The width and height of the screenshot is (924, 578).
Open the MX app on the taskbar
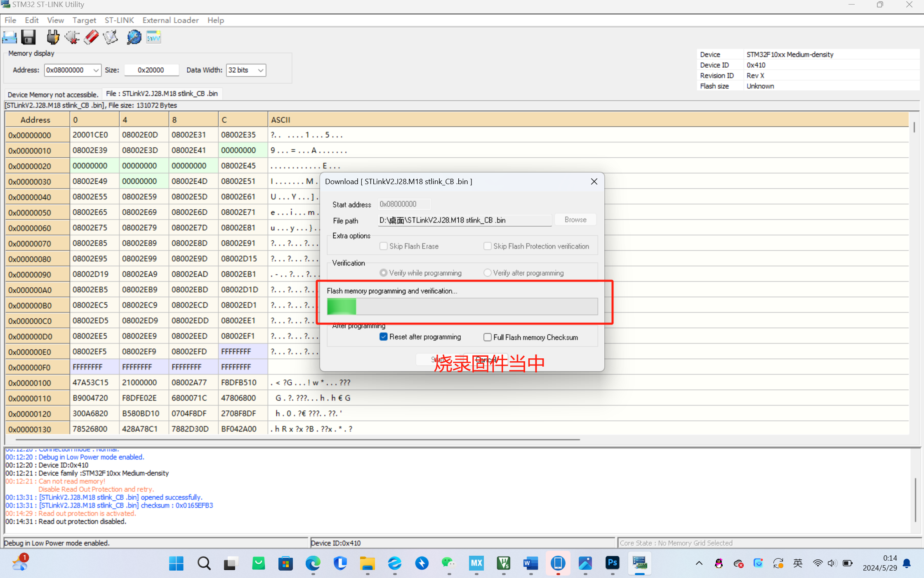476,563
